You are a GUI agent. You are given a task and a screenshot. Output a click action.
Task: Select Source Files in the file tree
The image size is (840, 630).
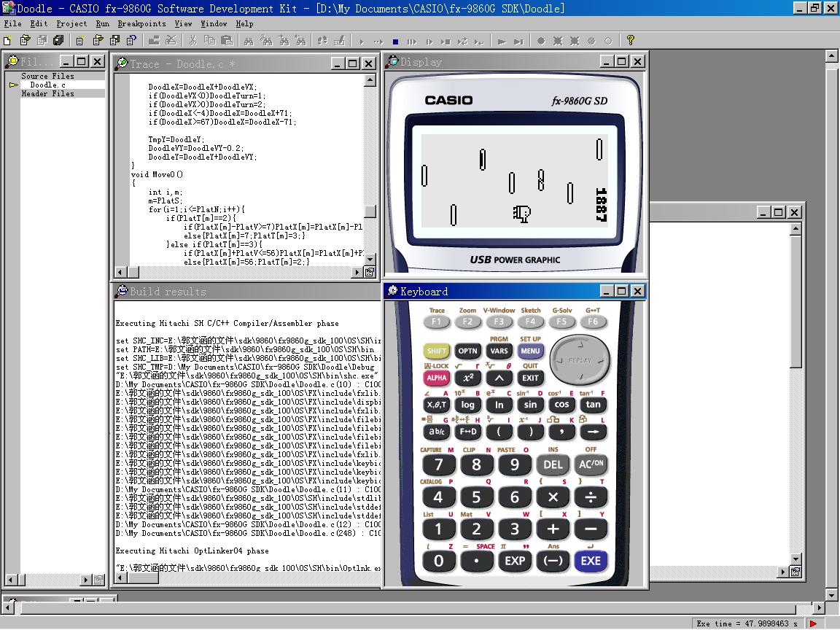click(x=47, y=76)
